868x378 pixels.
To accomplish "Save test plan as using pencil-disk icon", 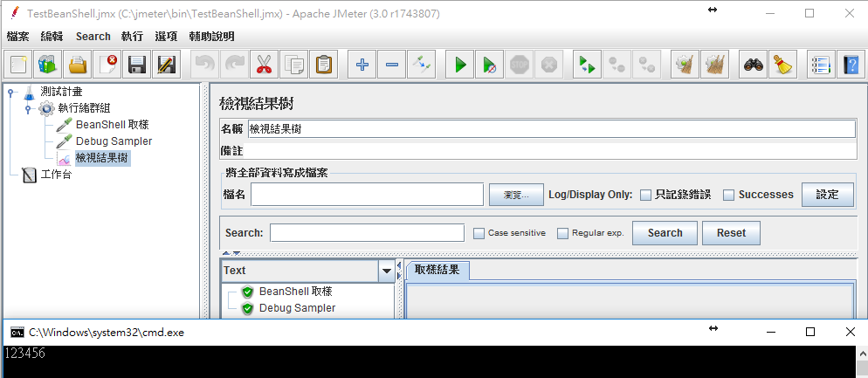I will [x=167, y=65].
